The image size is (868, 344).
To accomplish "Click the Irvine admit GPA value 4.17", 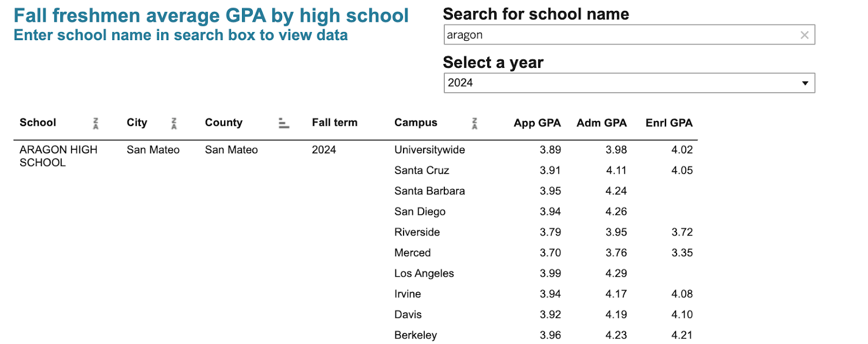I will pyautogui.click(x=616, y=294).
